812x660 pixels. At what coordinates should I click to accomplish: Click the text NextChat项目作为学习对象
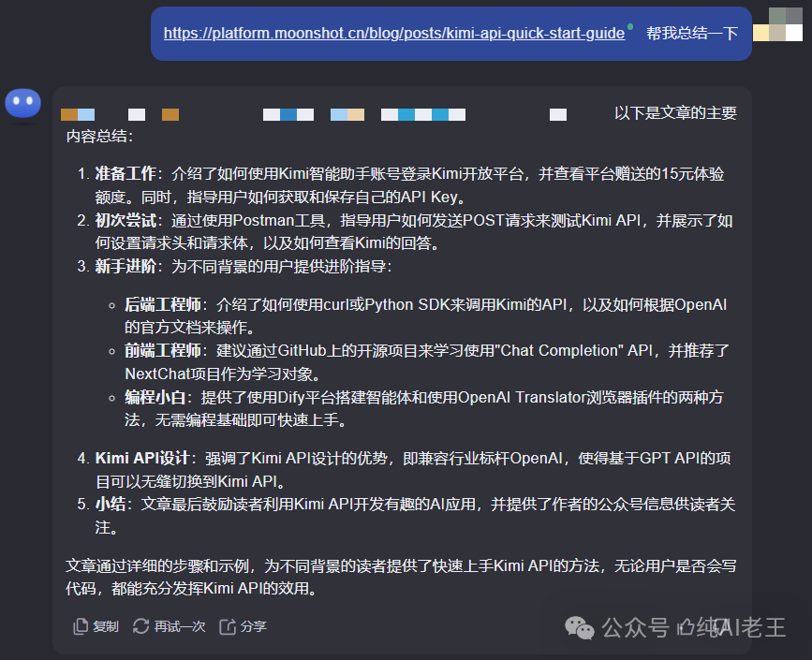218,374
